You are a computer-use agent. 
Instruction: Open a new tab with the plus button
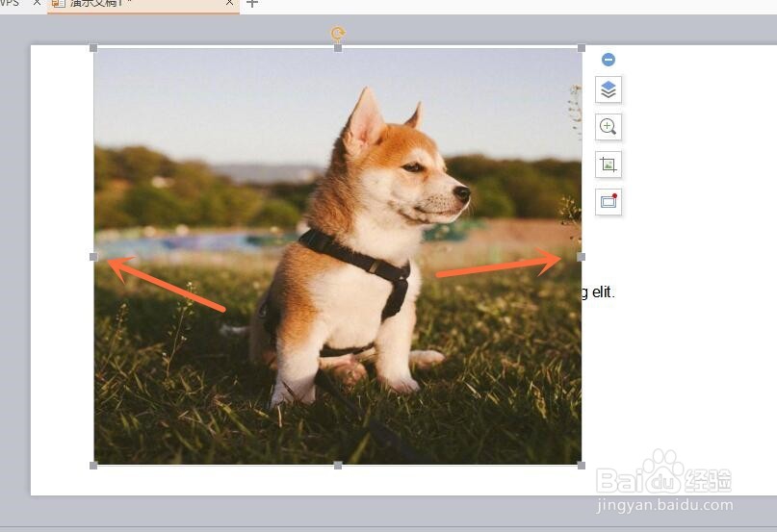[x=252, y=4]
